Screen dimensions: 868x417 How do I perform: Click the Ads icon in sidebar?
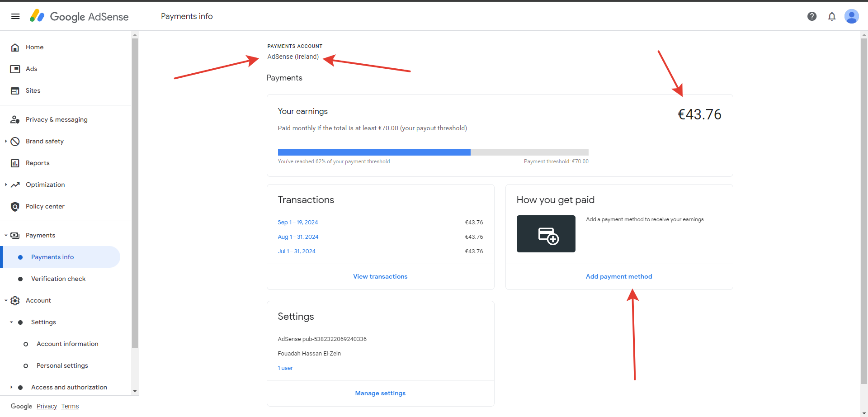pyautogui.click(x=15, y=69)
